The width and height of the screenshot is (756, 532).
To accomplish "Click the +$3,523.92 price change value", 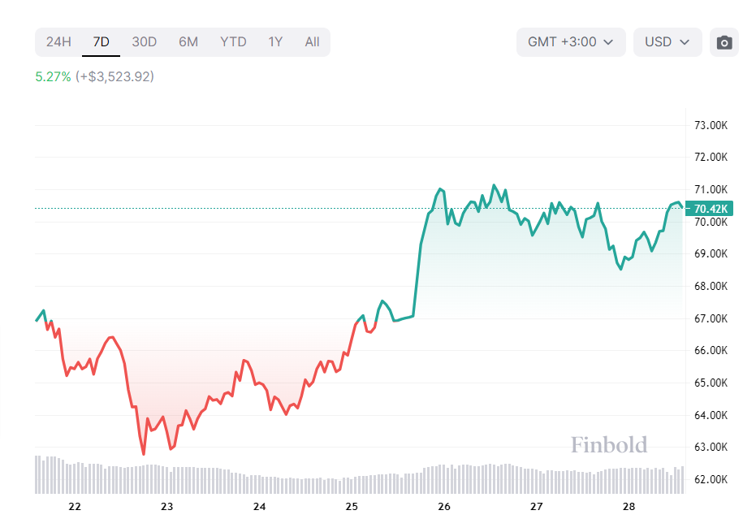I will (x=114, y=77).
